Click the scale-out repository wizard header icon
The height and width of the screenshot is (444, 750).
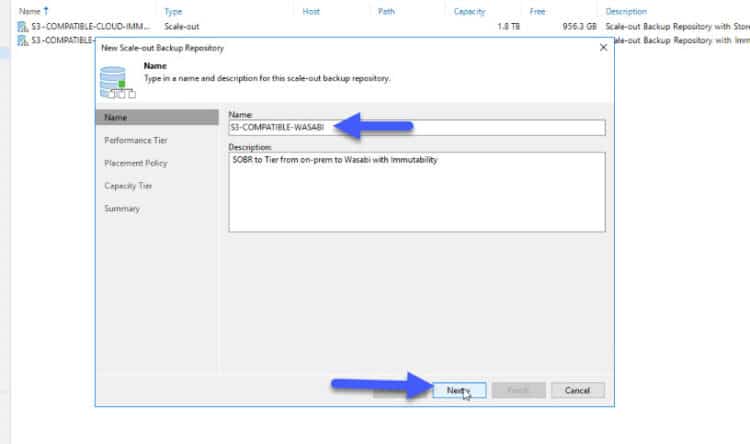(x=117, y=82)
